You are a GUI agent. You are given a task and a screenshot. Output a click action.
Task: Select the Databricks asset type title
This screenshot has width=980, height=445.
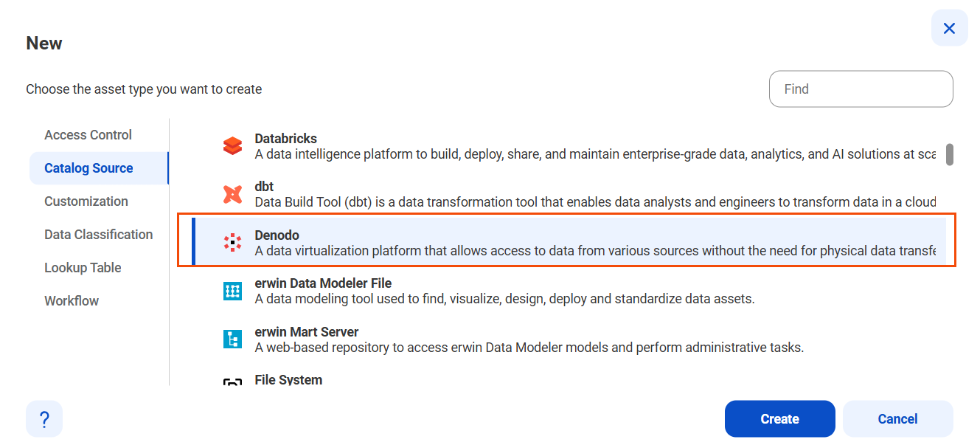point(286,139)
